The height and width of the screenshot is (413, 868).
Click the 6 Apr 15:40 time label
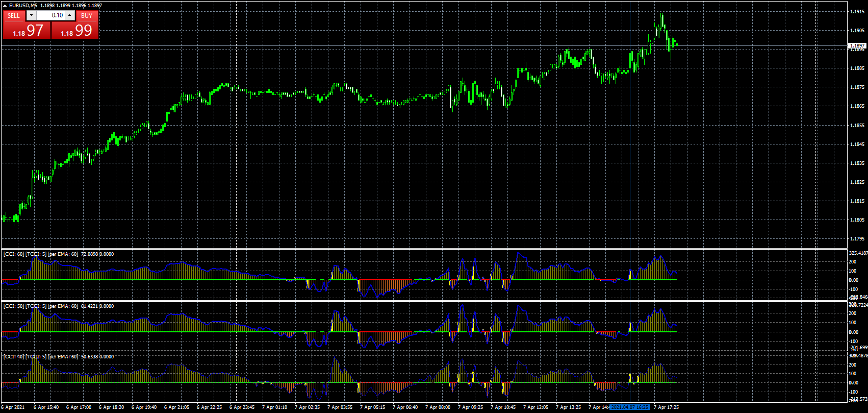coord(46,407)
